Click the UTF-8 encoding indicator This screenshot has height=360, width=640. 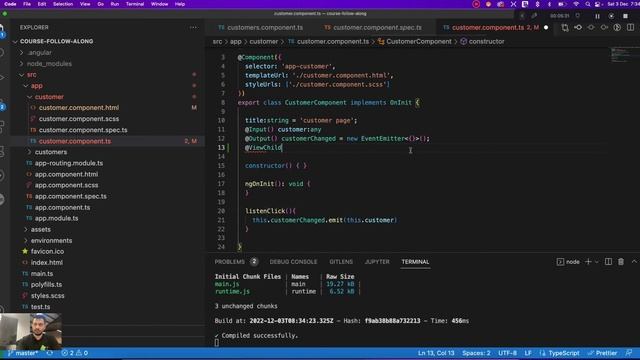(x=507, y=353)
